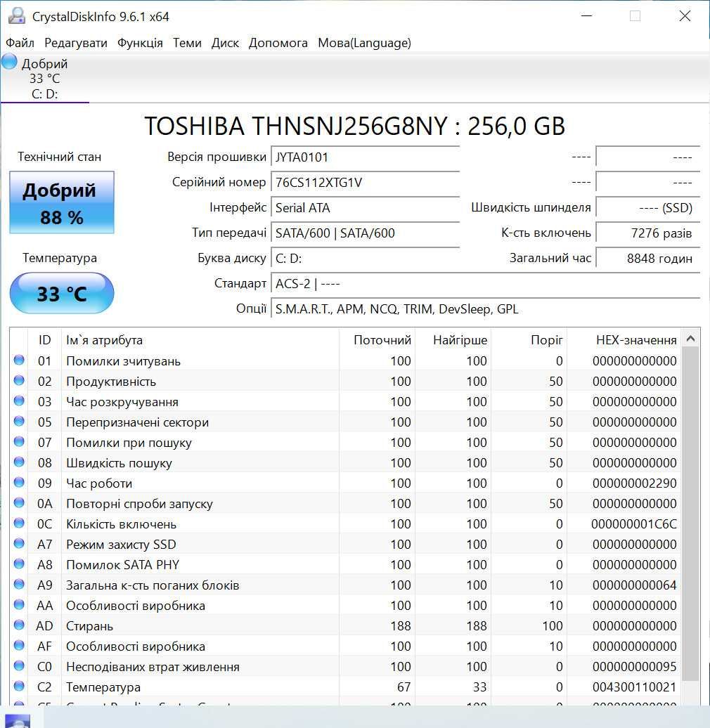Click the ACS-2 standard field
Viewport: 710px width, 728px height.
pyautogui.click(x=486, y=283)
